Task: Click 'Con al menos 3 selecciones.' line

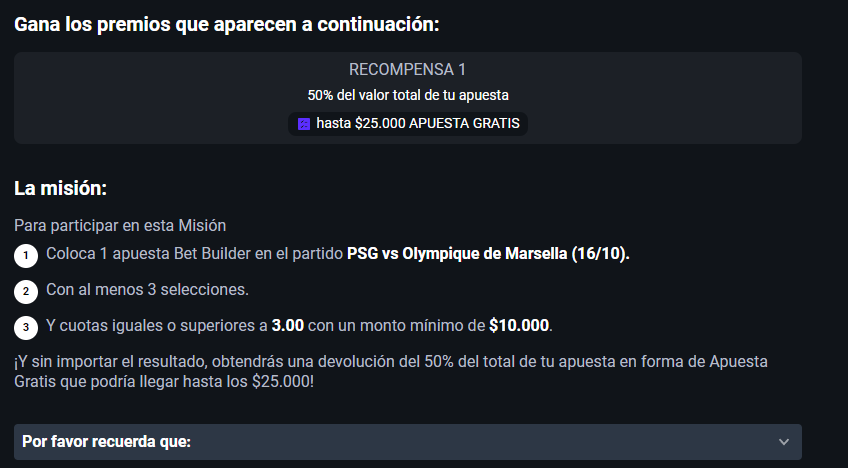Action: click(x=147, y=289)
